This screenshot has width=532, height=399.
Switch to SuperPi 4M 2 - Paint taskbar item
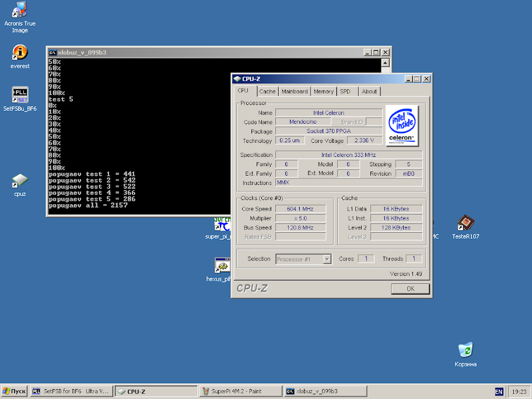240,391
